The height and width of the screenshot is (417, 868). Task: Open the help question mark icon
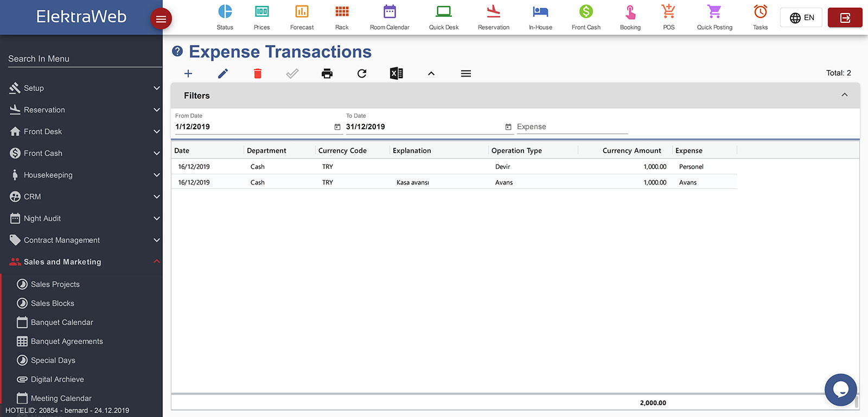(177, 51)
